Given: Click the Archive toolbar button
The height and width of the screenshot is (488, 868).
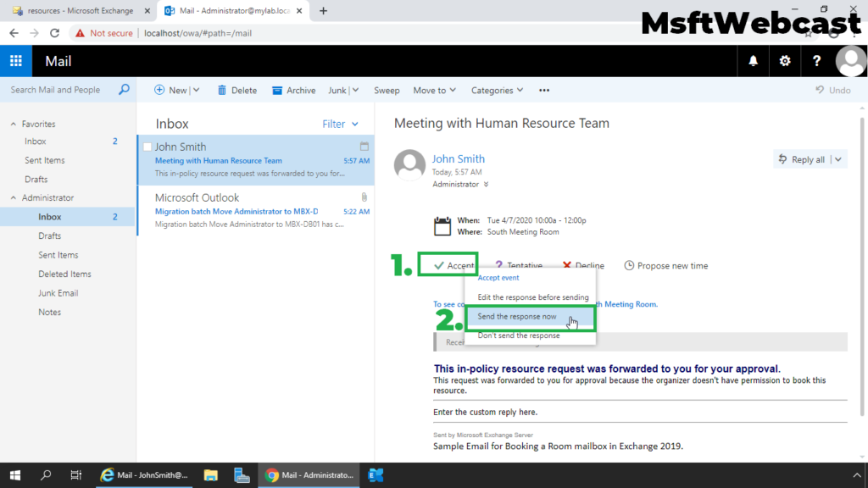Looking at the screenshot, I should click(293, 90).
